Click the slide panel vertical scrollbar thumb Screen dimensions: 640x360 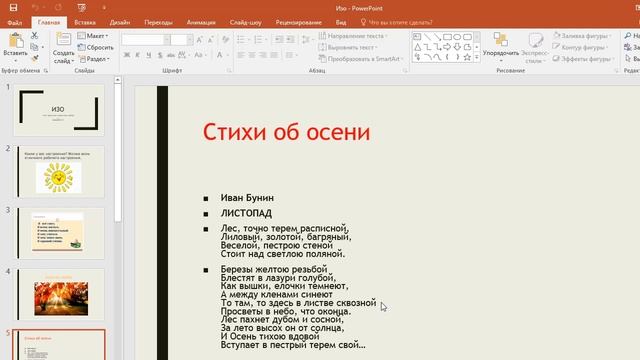point(118,153)
